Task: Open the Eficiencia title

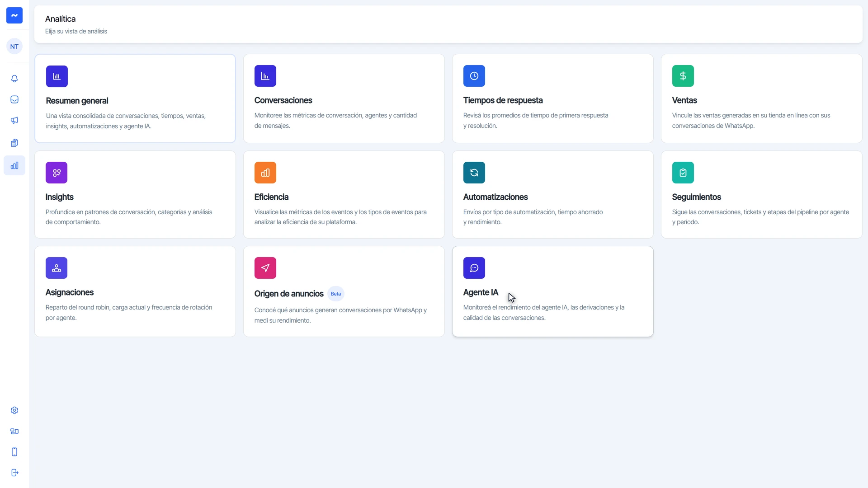Action: coord(271,197)
